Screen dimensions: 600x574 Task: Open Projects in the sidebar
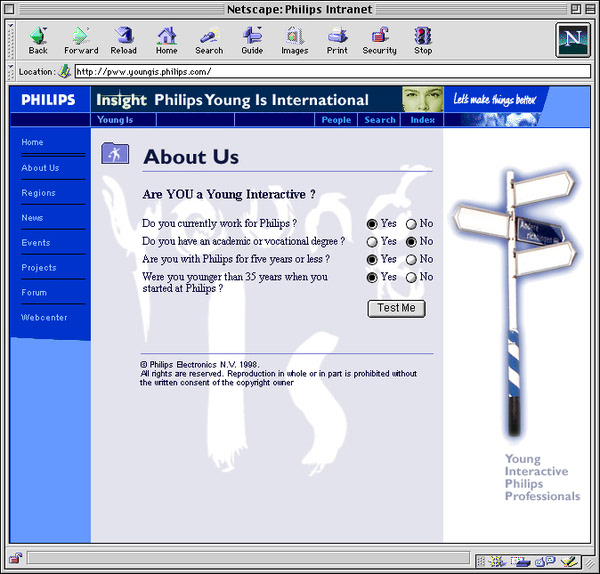[39, 267]
